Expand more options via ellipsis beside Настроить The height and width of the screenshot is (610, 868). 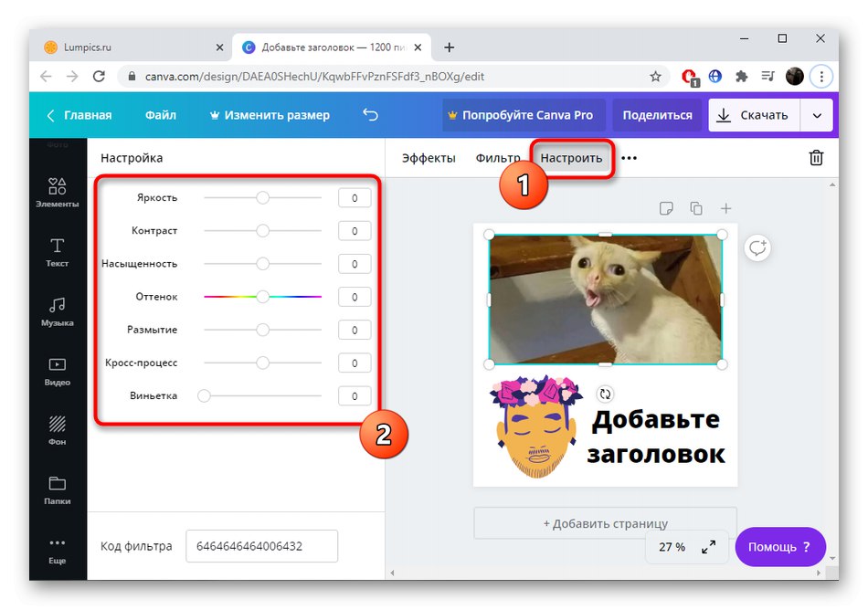point(628,157)
